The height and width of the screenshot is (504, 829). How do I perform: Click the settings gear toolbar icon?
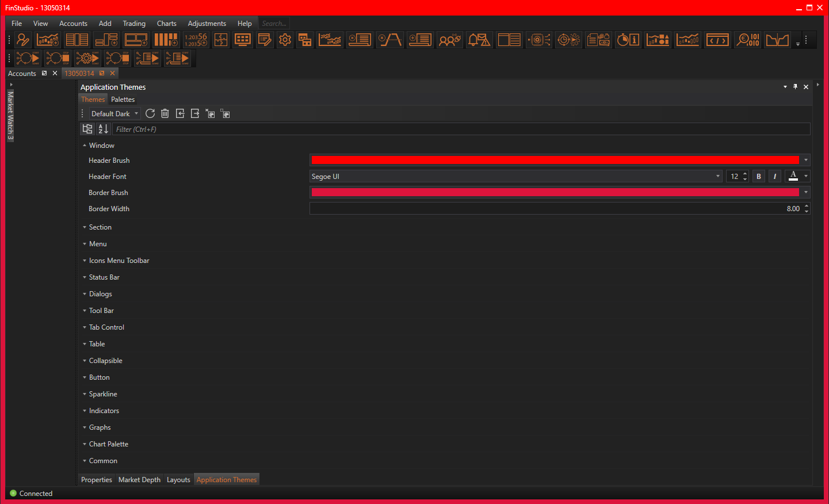(x=285, y=40)
